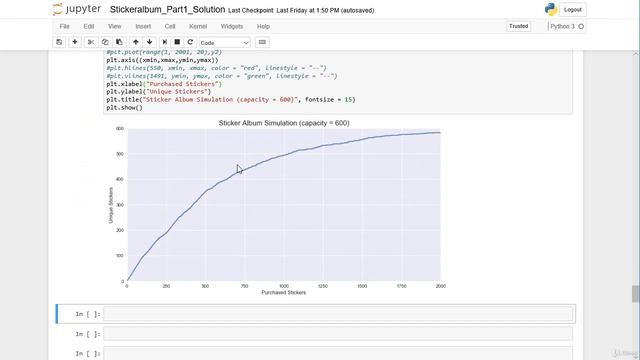The height and width of the screenshot is (360, 640).
Task: Click the commented plt.vlines code line
Action: [x=222, y=76]
